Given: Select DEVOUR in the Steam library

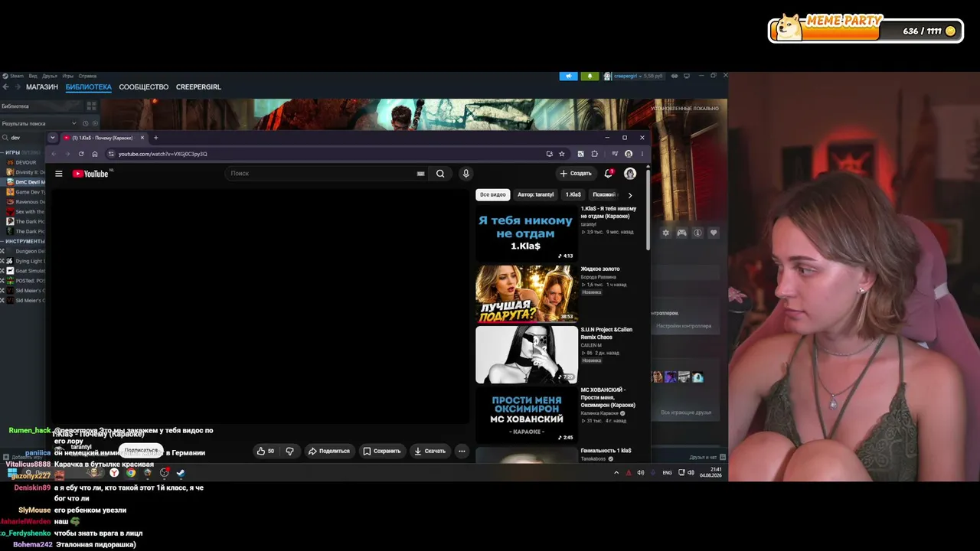Looking at the screenshot, I should (x=26, y=163).
